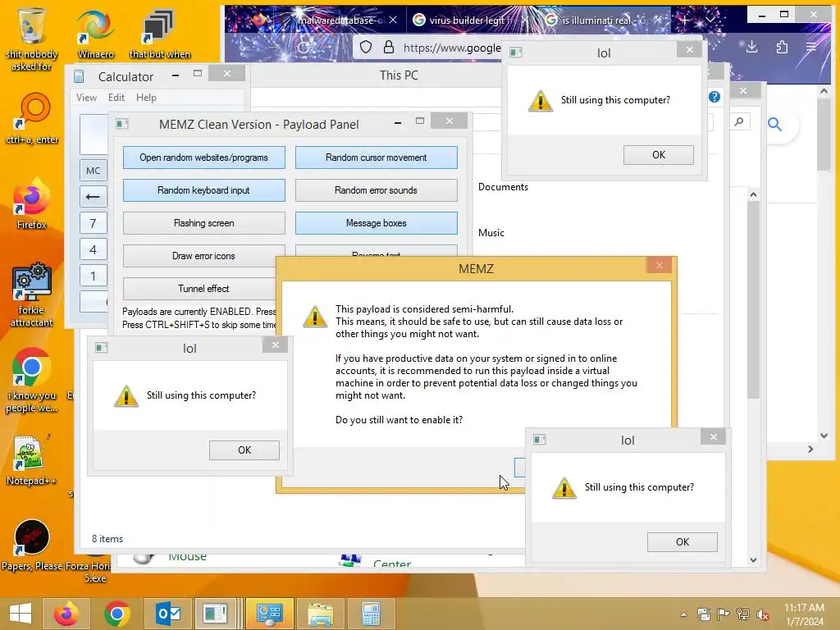Click the Calculator 7 key

(94, 223)
